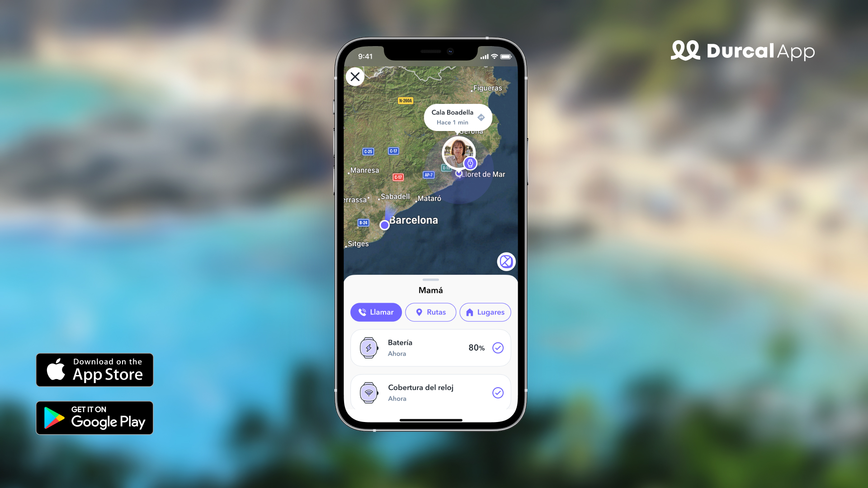
Task: Tap the watch coverage icon
Action: tap(368, 392)
